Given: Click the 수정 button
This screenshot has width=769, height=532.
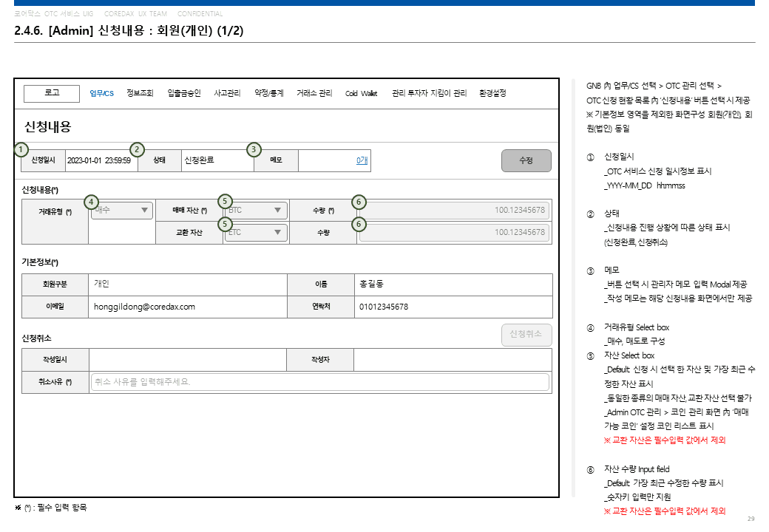Looking at the screenshot, I should 526,160.
